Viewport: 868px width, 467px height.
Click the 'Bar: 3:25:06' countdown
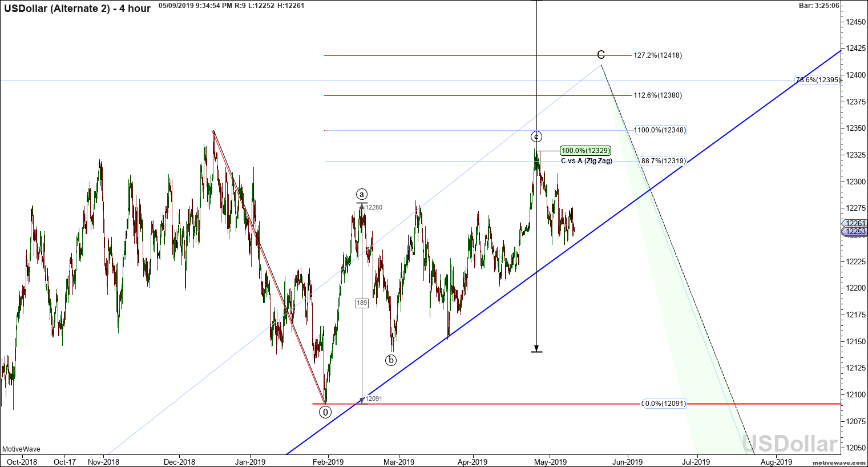tap(819, 6)
